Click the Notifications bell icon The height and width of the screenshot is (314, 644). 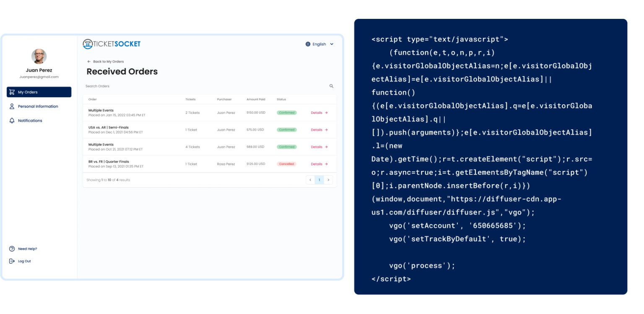(12, 121)
